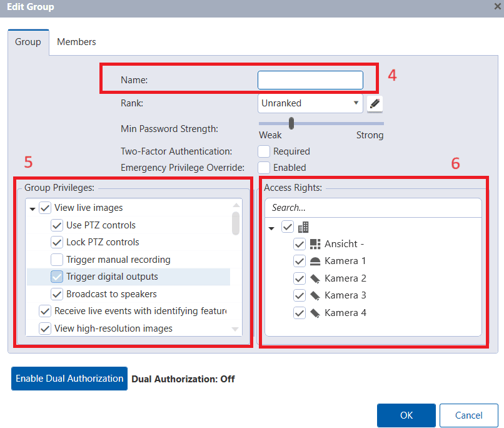Collapse the site node in Access Rights
Screen dimensions: 504x428
pos(271,227)
